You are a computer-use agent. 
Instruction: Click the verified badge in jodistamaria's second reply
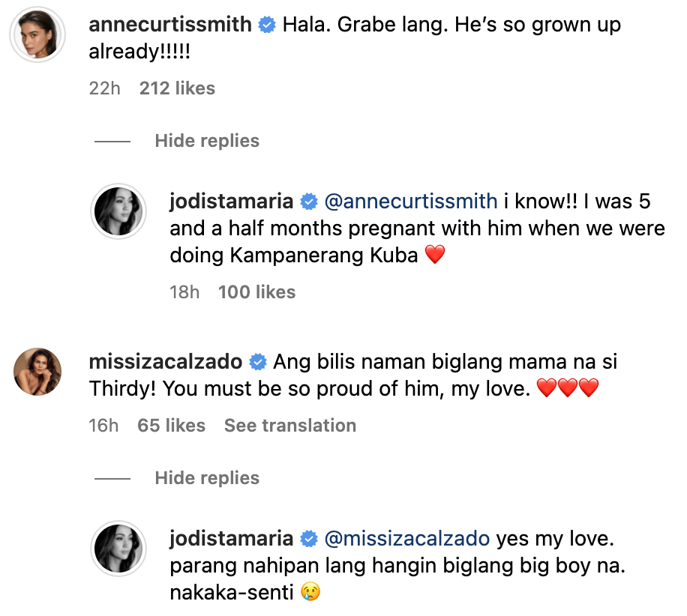click(x=307, y=538)
